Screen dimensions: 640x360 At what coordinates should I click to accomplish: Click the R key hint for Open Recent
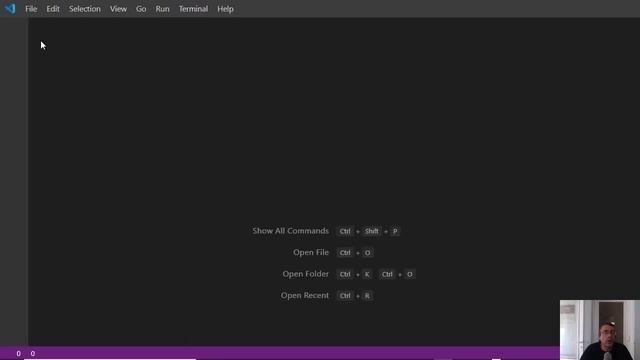pyautogui.click(x=367, y=296)
